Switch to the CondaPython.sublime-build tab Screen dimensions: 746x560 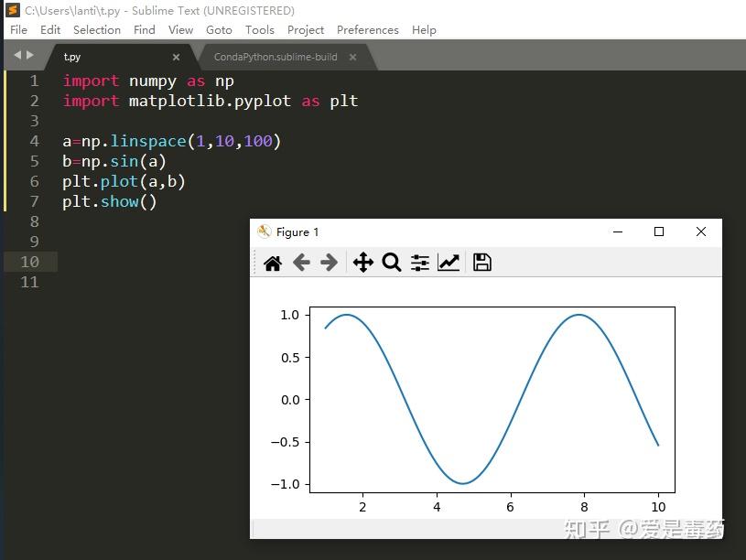(x=276, y=56)
